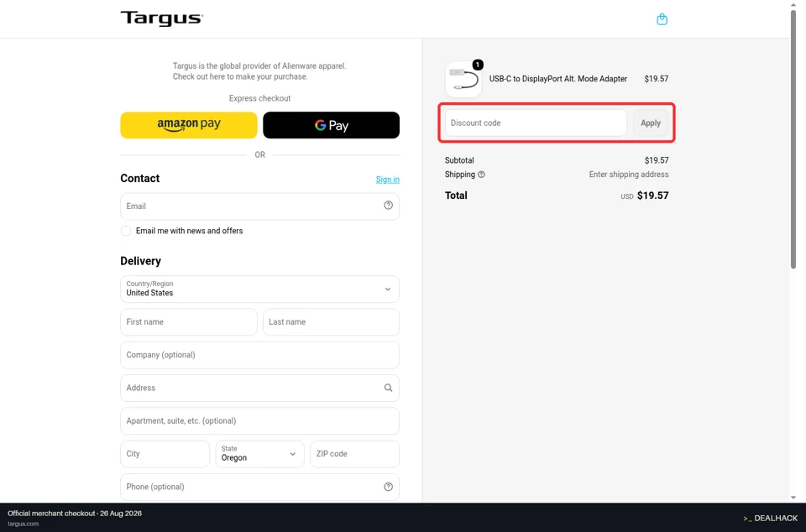Focus the City field
Screen dimensions: 806x532
[x=165, y=454]
